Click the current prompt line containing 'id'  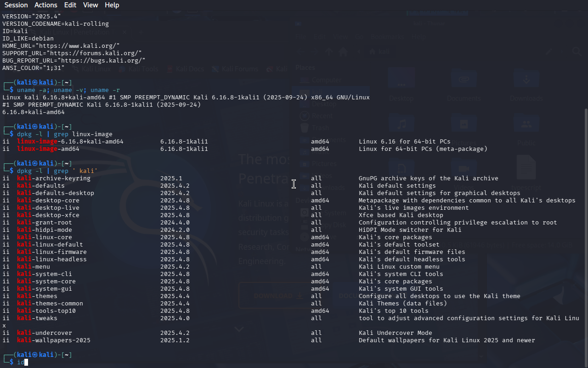click(x=21, y=362)
